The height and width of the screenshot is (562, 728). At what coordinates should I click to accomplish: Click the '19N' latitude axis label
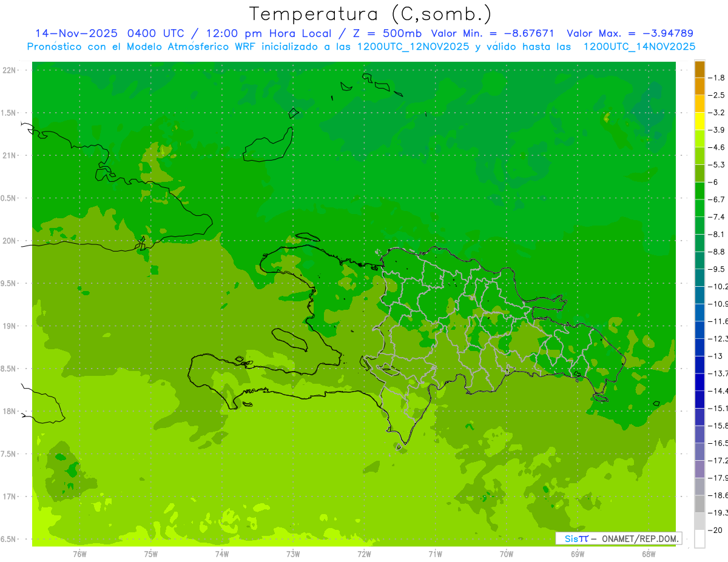(9, 326)
